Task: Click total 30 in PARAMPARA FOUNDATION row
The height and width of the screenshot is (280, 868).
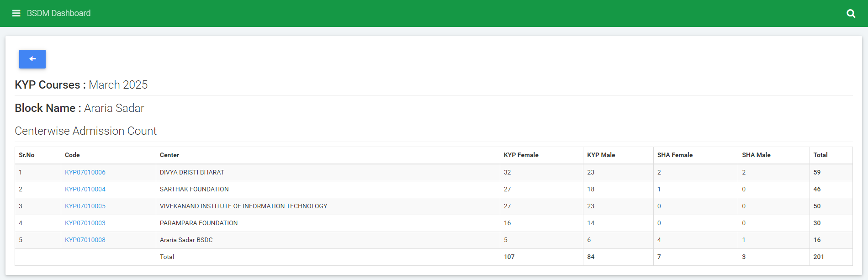Action: click(x=817, y=223)
